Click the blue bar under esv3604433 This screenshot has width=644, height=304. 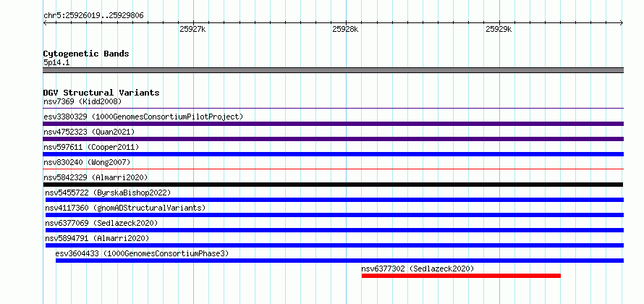(339, 261)
